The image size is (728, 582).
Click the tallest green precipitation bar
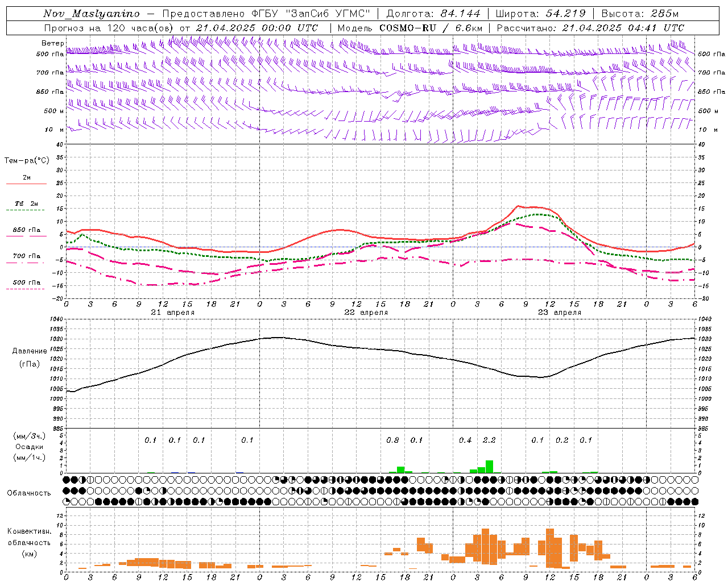(489, 467)
